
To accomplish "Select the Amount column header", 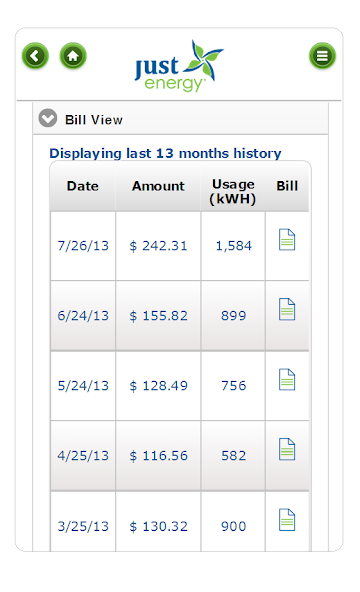I will coord(158,186).
